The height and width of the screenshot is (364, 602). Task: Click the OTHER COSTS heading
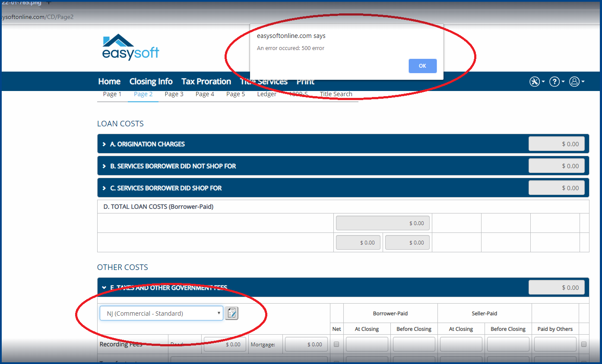pos(123,267)
